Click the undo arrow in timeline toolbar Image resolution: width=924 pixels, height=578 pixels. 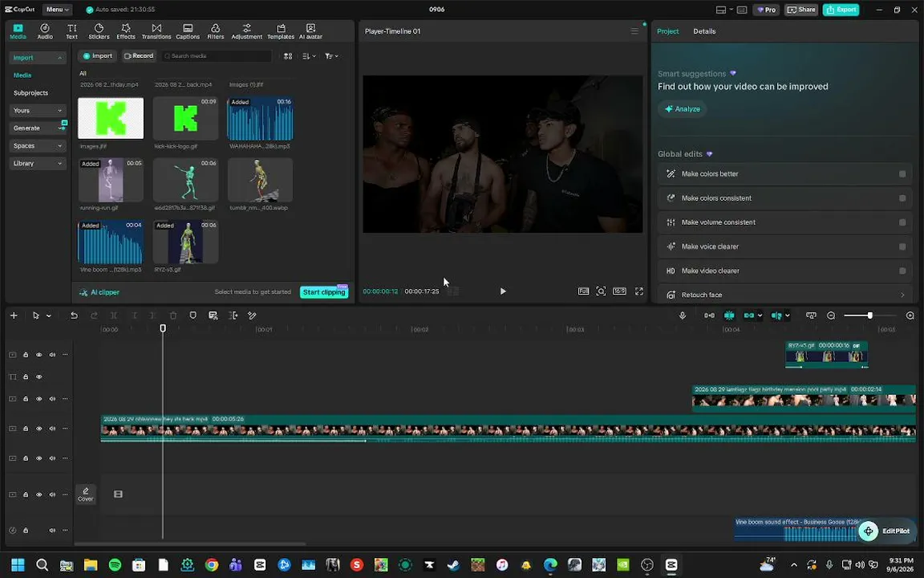75,315
